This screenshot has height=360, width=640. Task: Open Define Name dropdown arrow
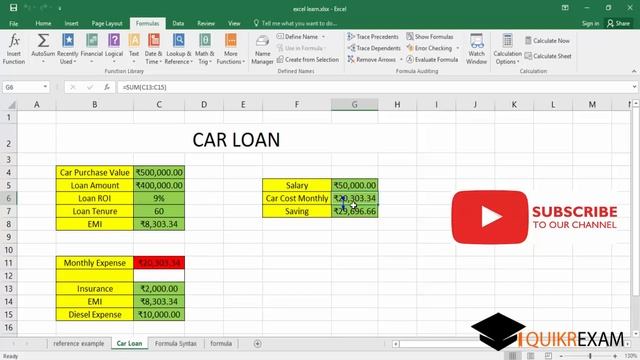click(x=323, y=37)
